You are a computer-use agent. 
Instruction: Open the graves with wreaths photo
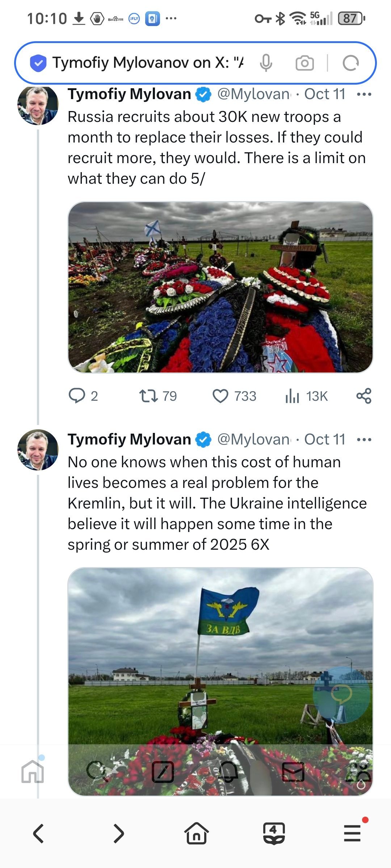click(220, 287)
